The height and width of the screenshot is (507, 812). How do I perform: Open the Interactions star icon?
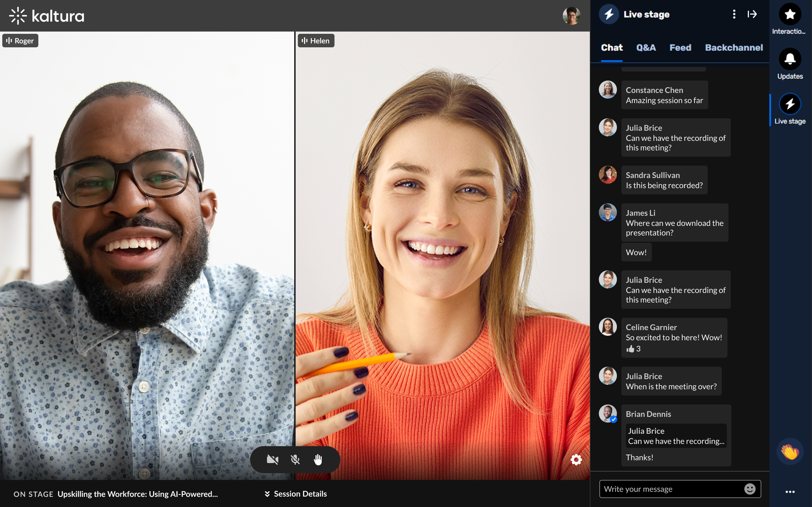pyautogui.click(x=790, y=14)
